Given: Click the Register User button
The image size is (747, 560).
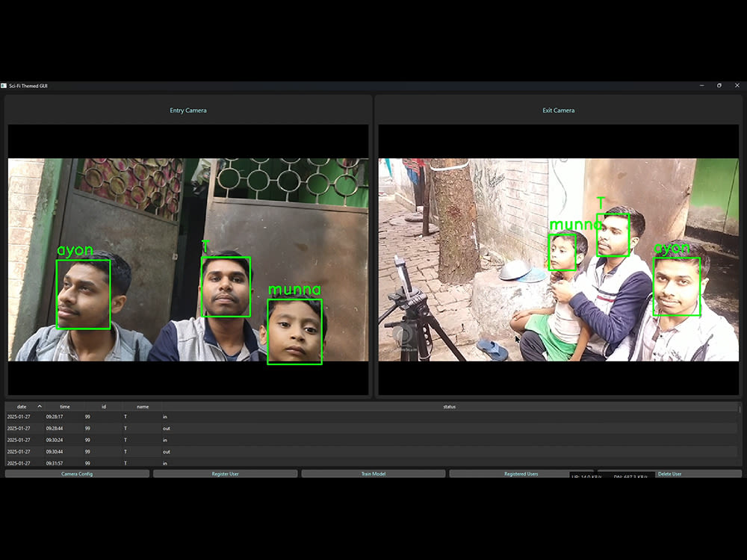Looking at the screenshot, I should pos(226,474).
